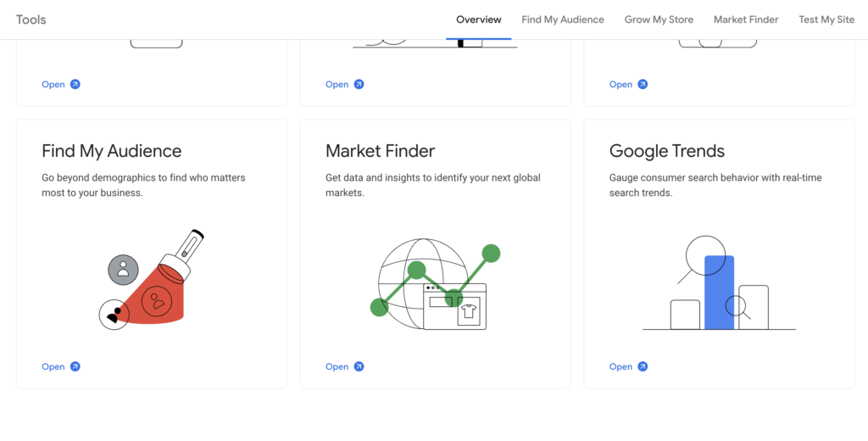Click the arrow icon under Google Trends
Viewport: 868px width, 441px height.
click(x=643, y=366)
